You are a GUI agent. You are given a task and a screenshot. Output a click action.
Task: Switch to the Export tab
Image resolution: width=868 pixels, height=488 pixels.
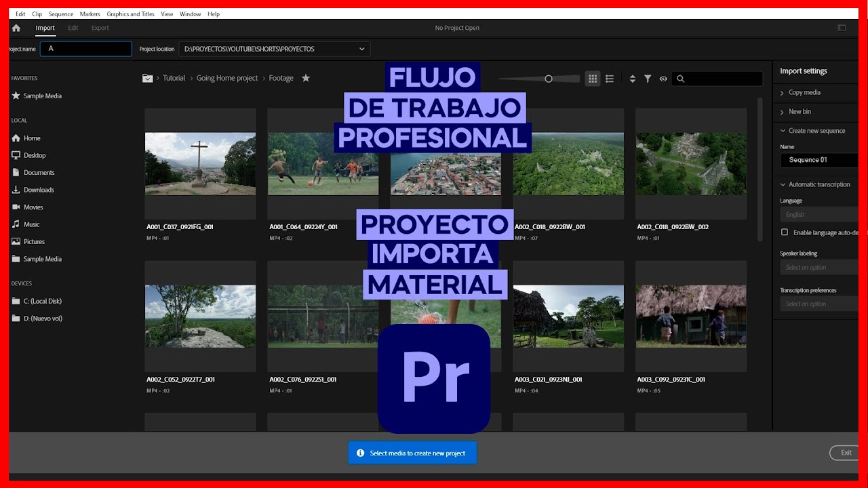[x=100, y=28]
